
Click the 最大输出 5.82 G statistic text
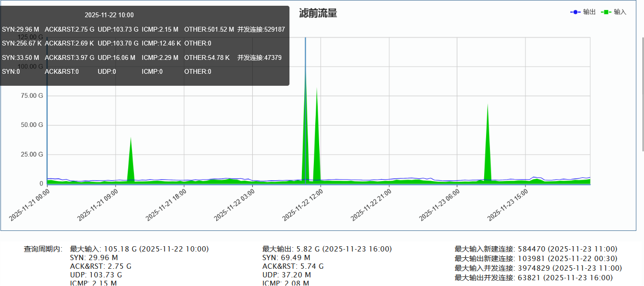(327, 249)
